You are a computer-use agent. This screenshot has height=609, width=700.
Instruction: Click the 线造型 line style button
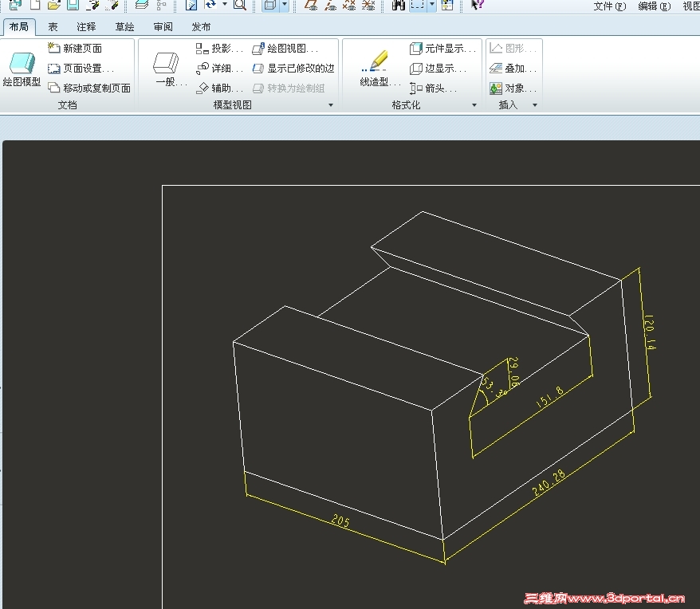(x=380, y=69)
